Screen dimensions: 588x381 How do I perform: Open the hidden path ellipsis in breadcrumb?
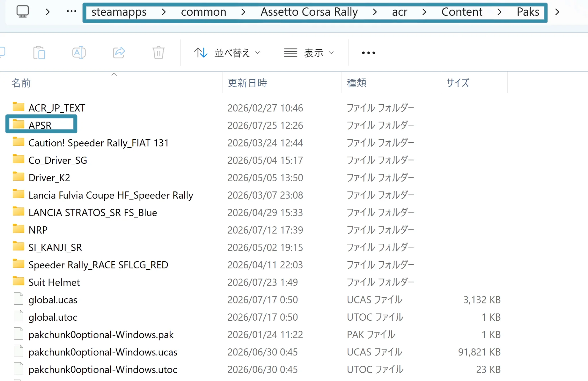click(71, 11)
